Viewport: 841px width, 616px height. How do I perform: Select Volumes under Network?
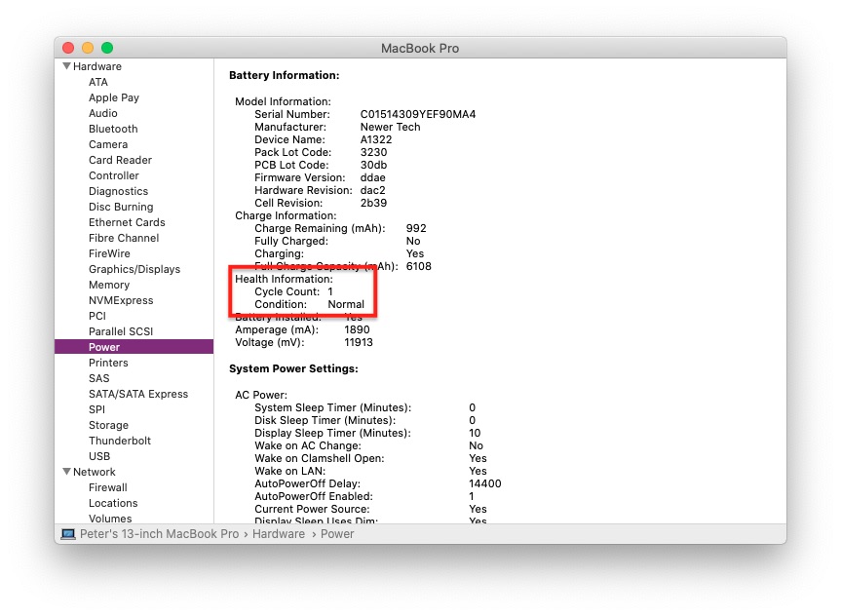click(110, 519)
